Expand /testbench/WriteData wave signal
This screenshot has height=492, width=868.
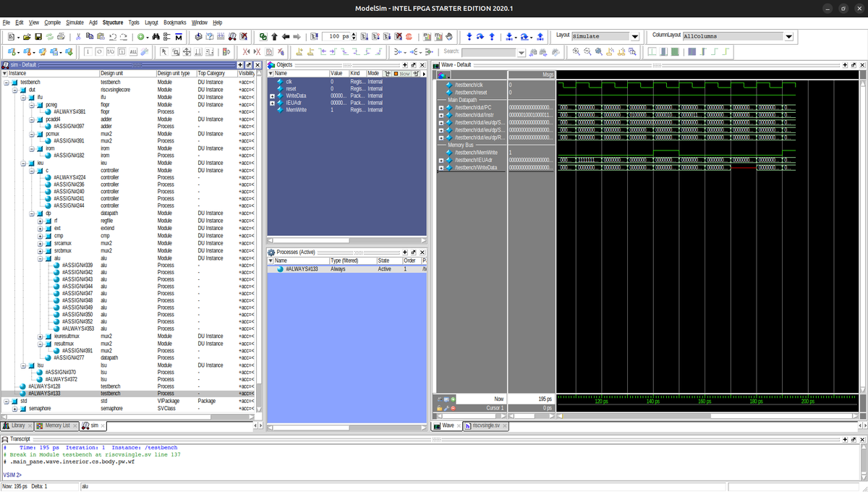(441, 168)
